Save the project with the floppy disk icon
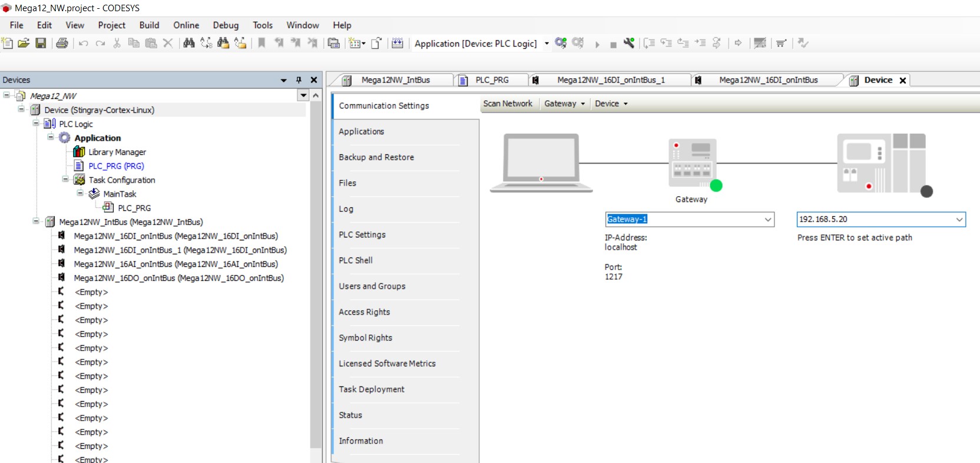This screenshot has width=980, height=463. pyautogui.click(x=41, y=43)
